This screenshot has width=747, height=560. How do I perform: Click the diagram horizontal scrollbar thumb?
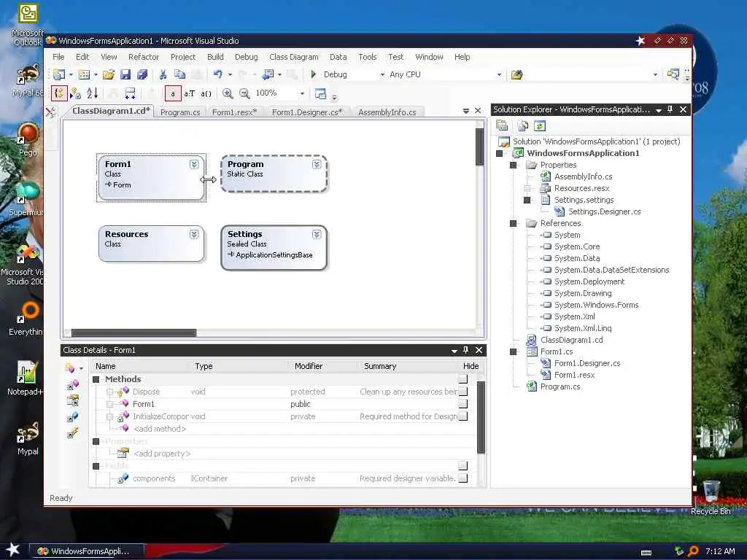click(x=133, y=332)
